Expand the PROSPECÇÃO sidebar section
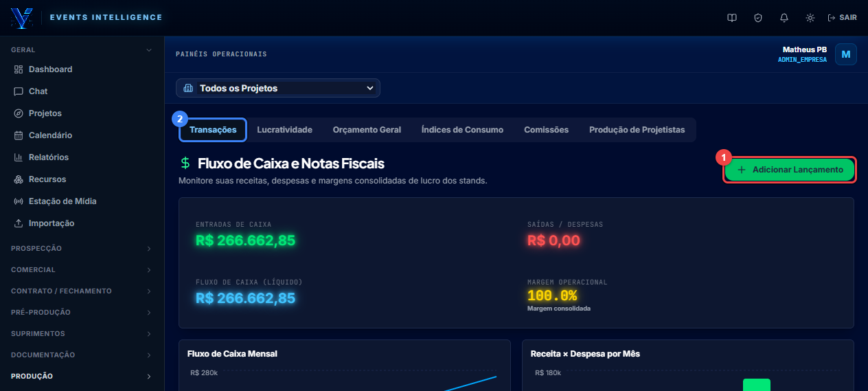The width and height of the screenshot is (868, 391). coord(82,248)
